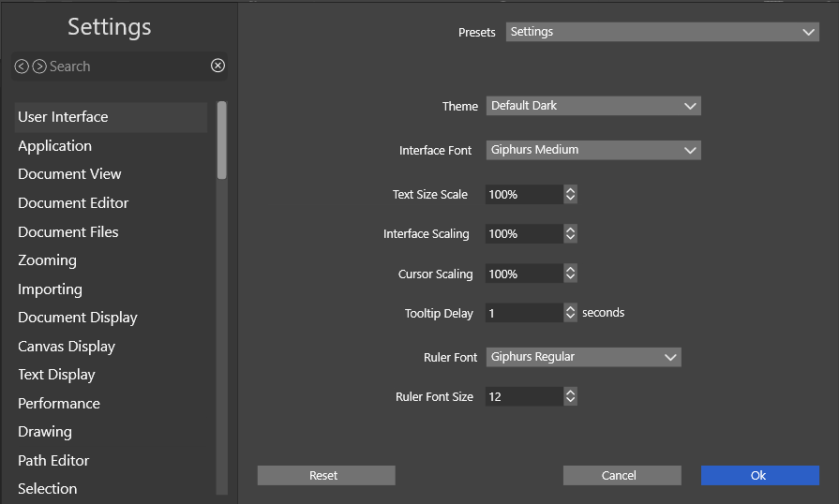This screenshot has height=504, width=839.
Task: Click the Interface Scaling stepper arrows
Action: pyautogui.click(x=570, y=234)
